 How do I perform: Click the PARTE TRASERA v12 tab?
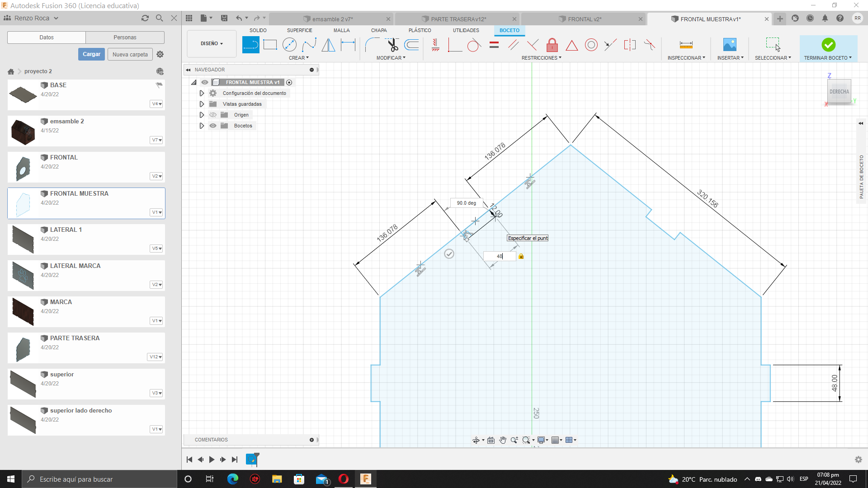pyautogui.click(x=458, y=19)
